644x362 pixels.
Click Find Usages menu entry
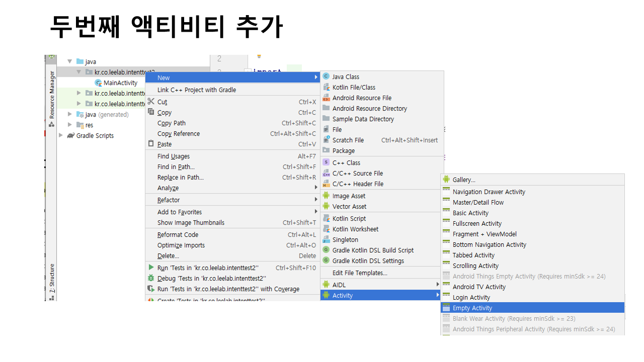click(x=174, y=156)
